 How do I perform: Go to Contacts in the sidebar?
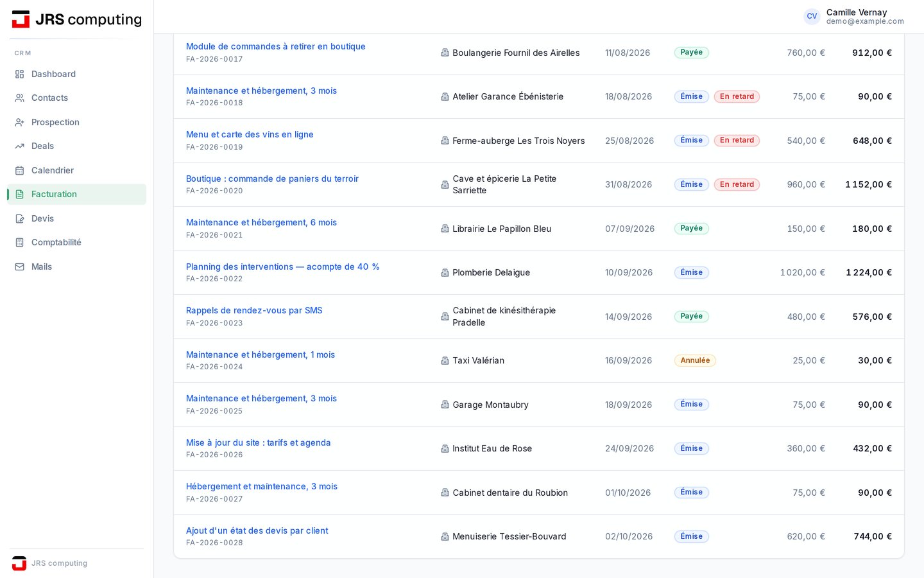(76, 98)
